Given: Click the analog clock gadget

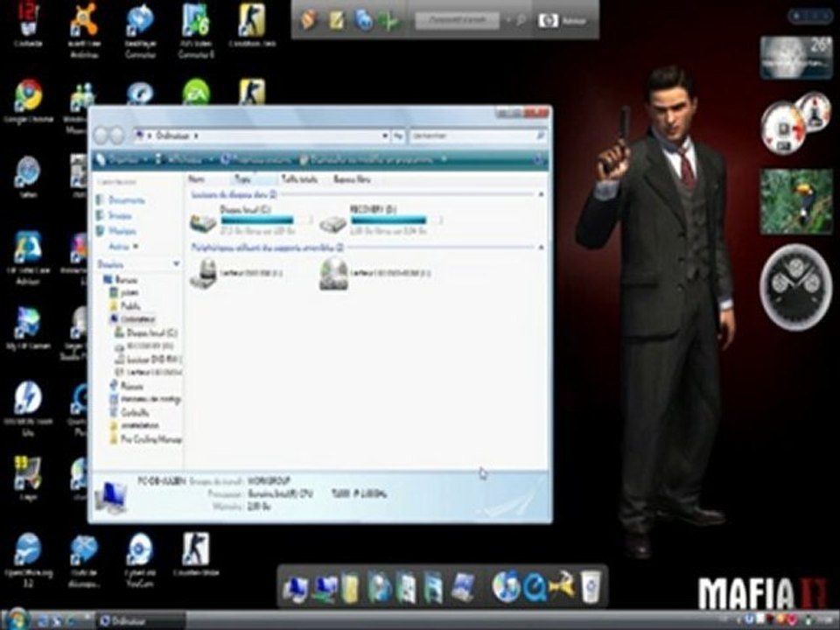Looking at the screenshot, I should (796, 287).
